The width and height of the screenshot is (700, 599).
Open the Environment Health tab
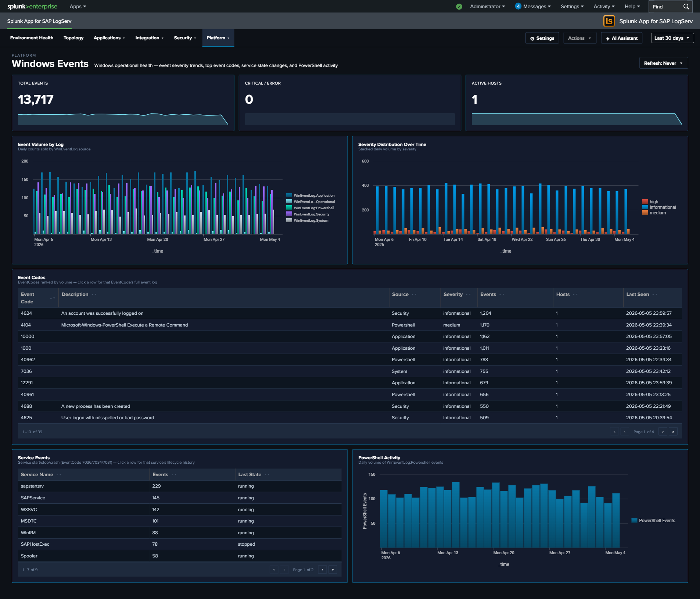coord(32,38)
